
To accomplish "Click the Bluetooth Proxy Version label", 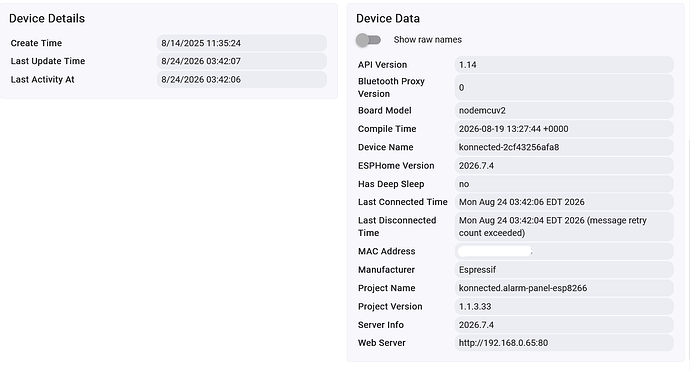I will pyautogui.click(x=391, y=88).
